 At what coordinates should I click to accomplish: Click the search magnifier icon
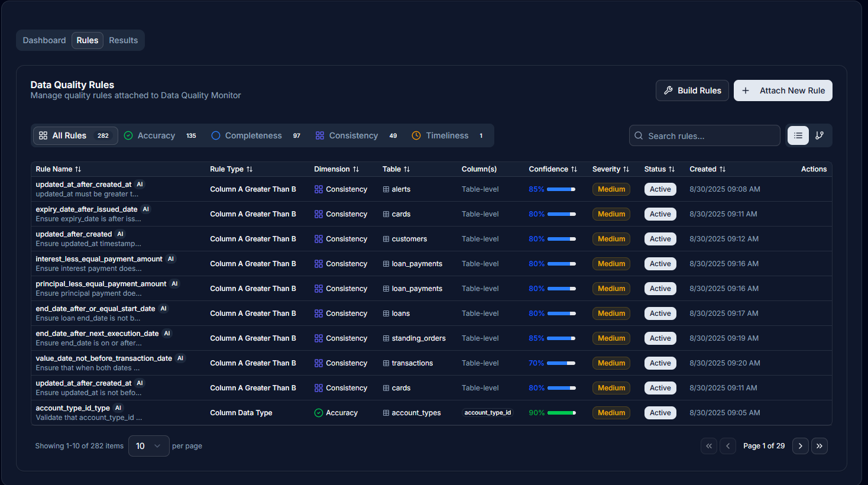pyautogui.click(x=639, y=135)
